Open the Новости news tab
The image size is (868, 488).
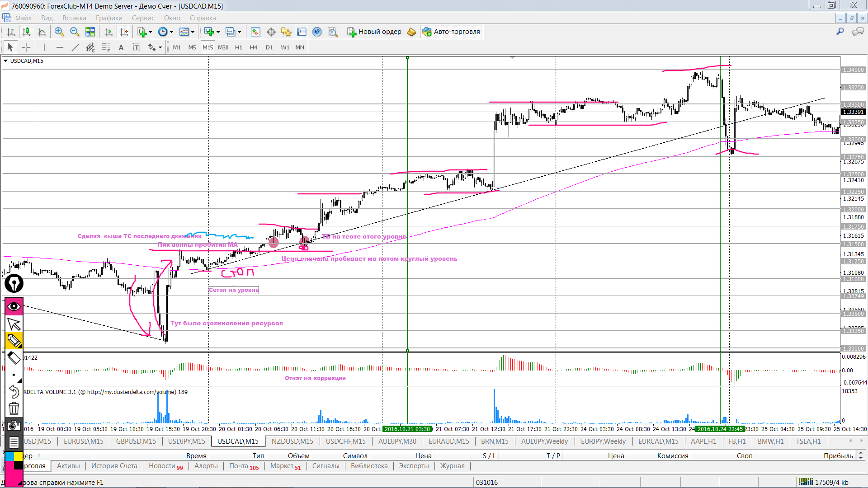165,466
